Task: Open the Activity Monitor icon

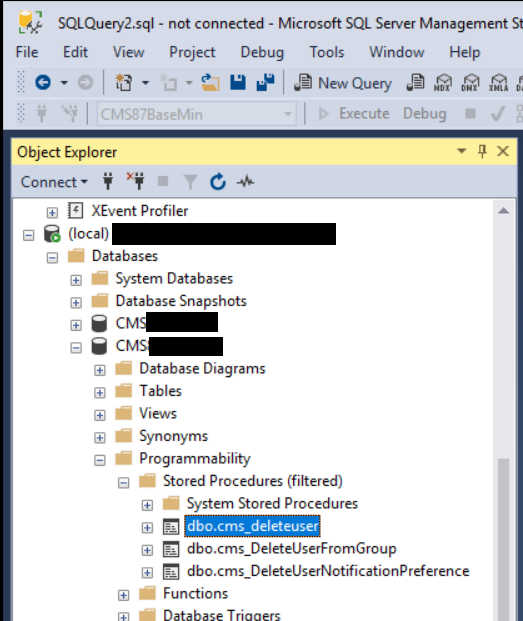Action: click(245, 182)
